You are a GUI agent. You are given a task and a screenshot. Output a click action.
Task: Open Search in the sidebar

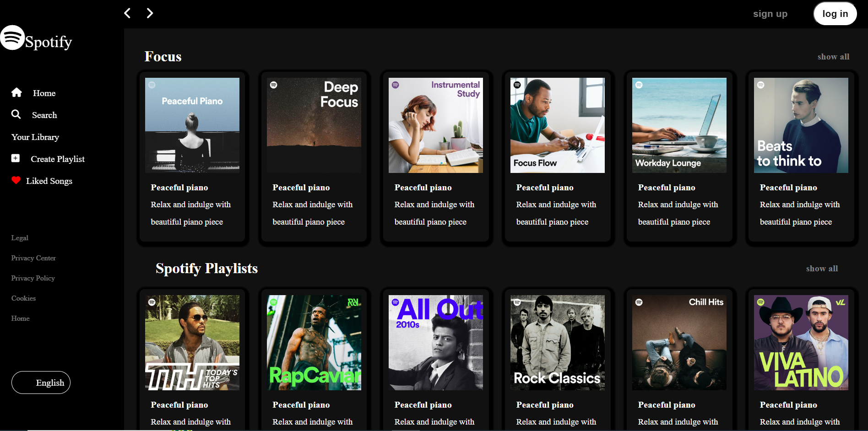44,115
